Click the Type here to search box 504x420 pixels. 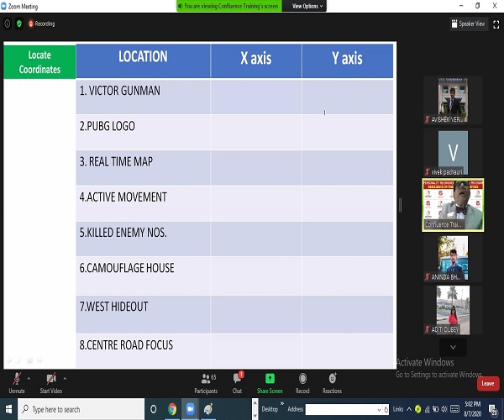[81, 409]
